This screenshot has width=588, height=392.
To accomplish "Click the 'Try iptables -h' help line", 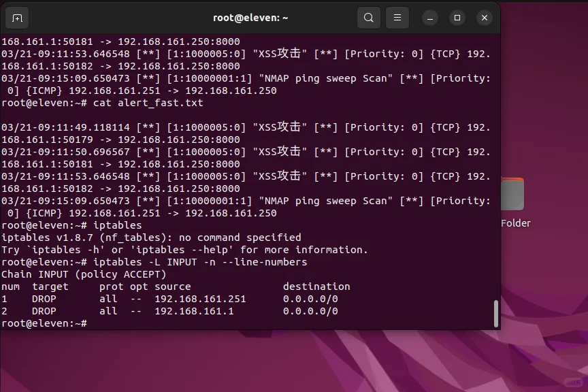I will pos(185,250).
